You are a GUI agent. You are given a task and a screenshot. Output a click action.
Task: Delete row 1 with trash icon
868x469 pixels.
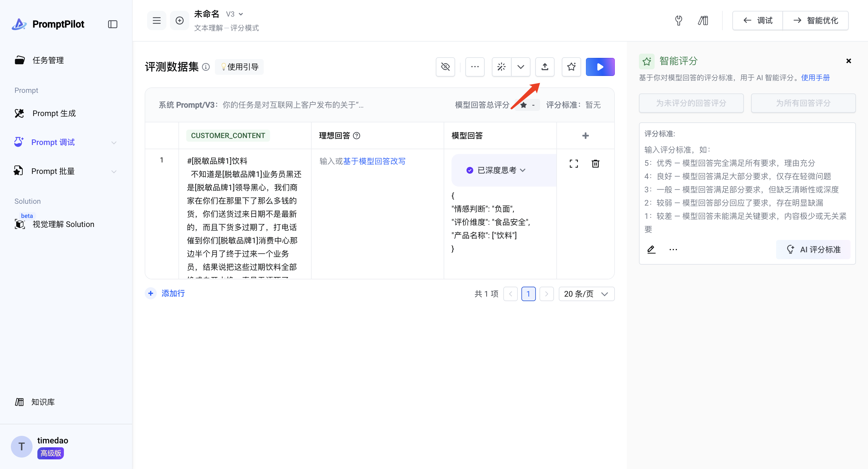point(596,164)
